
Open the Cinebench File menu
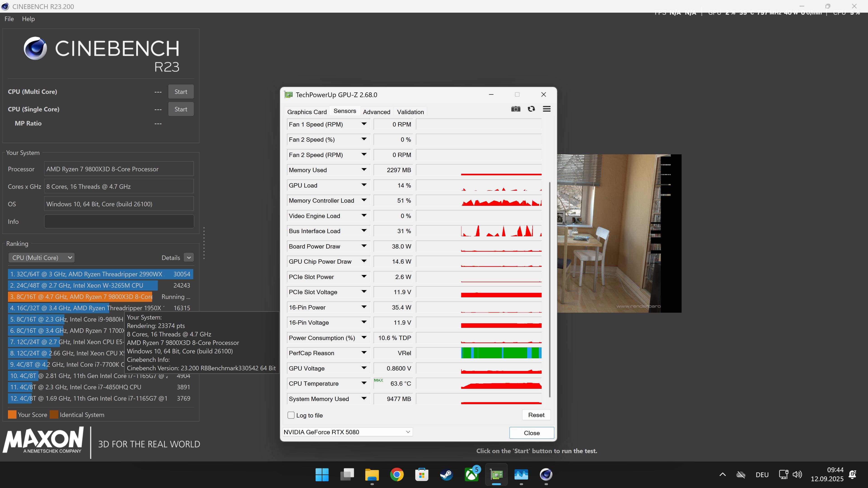tap(9, 19)
